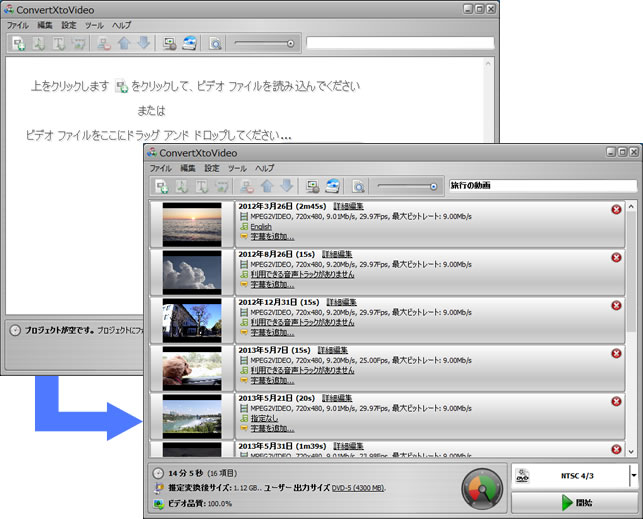Viewport: 643px width, 519px height.
Task: Click 指定なし audio link in 2013年5月21日 row
Action: tap(264, 419)
